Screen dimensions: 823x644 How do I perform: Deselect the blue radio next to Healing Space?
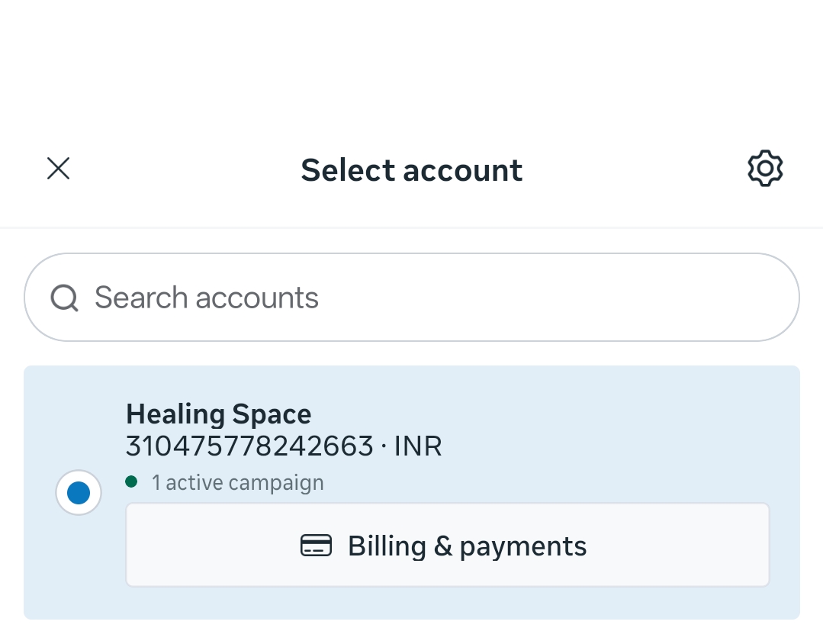(79, 492)
